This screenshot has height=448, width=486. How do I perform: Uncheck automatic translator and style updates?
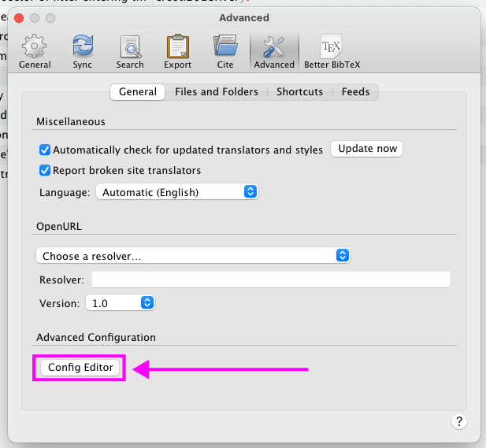[x=45, y=150]
